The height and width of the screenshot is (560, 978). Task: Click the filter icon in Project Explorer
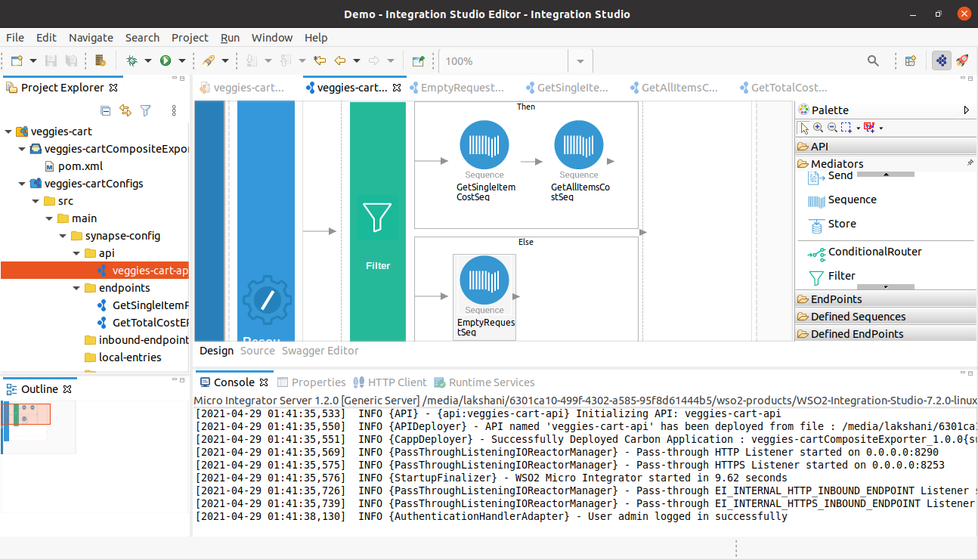point(146,110)
